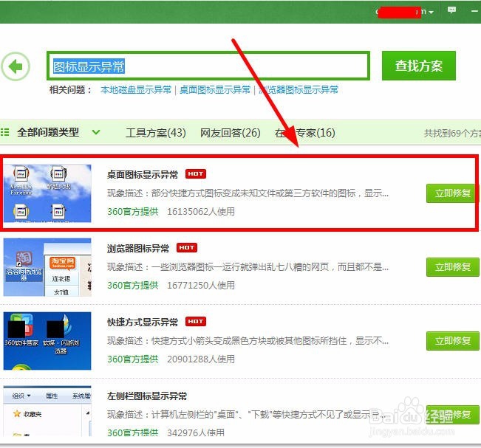Click the 16771250人使用 usage count
This screenshot has width=481, height=448.
click(201, 286)
